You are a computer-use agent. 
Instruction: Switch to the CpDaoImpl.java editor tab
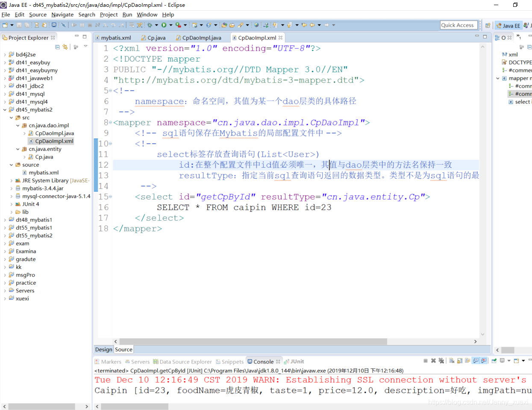(199, 38)
